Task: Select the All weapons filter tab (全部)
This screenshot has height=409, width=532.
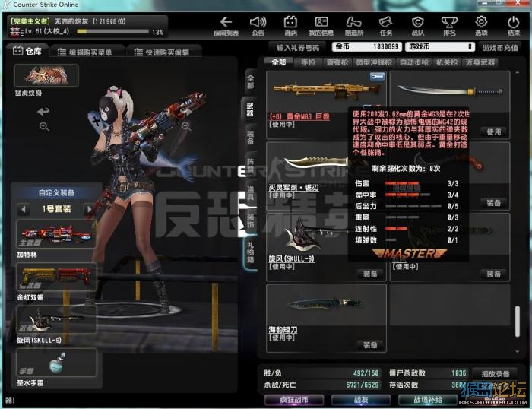Action: (x=279, y=62)
